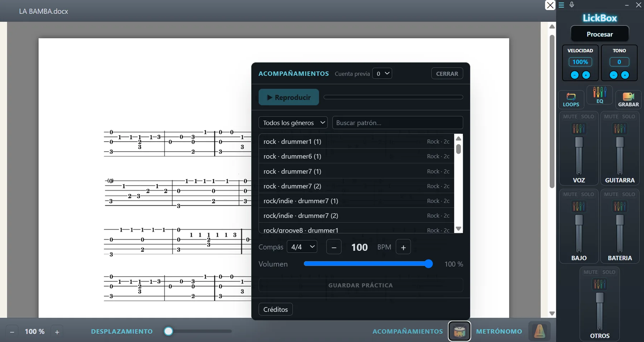Screen dimensions: 644x342
Task: Solo the GUITARRA channel
Action: 628,117
